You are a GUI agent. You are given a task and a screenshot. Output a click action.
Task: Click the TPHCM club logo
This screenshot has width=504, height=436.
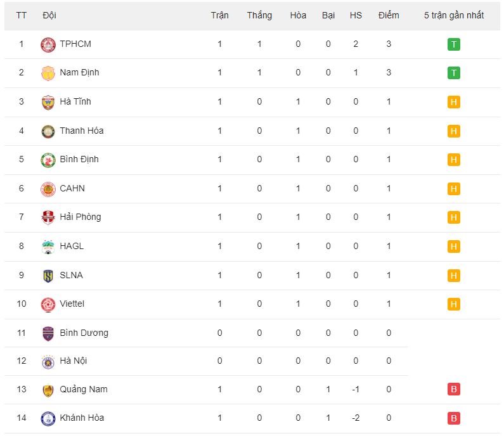48,44
